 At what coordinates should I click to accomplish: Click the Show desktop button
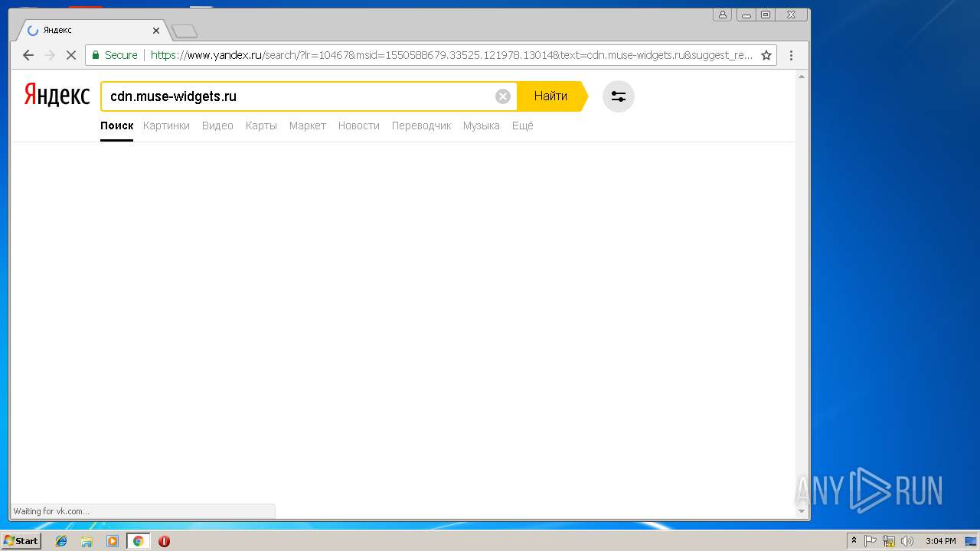[971, 541]
